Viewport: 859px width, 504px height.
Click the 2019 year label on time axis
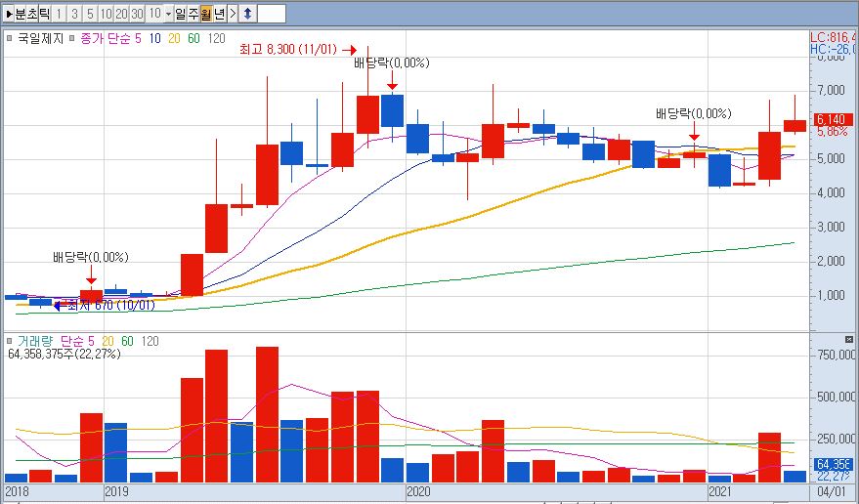(x=116, y=491)
